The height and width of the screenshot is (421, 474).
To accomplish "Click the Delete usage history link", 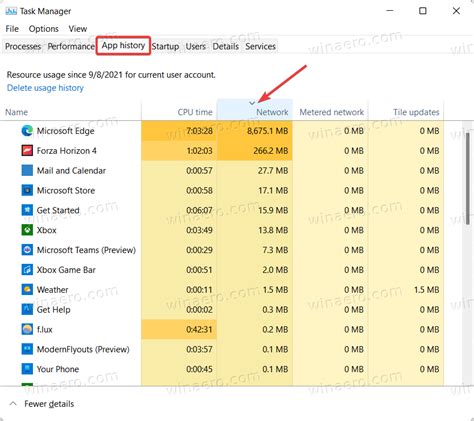I will pos(45,88).
